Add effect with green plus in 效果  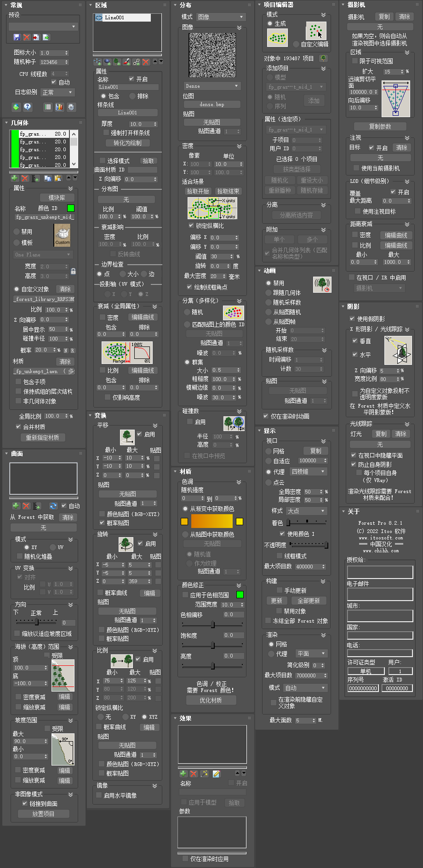(x=183, y=774)
